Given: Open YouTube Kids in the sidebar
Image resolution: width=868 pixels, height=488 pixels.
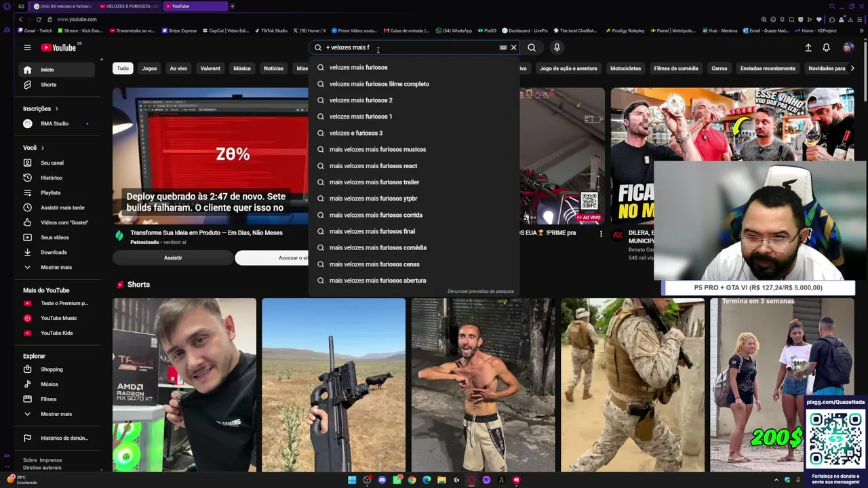Looking at the screenshot, I should tap(58, 333).
